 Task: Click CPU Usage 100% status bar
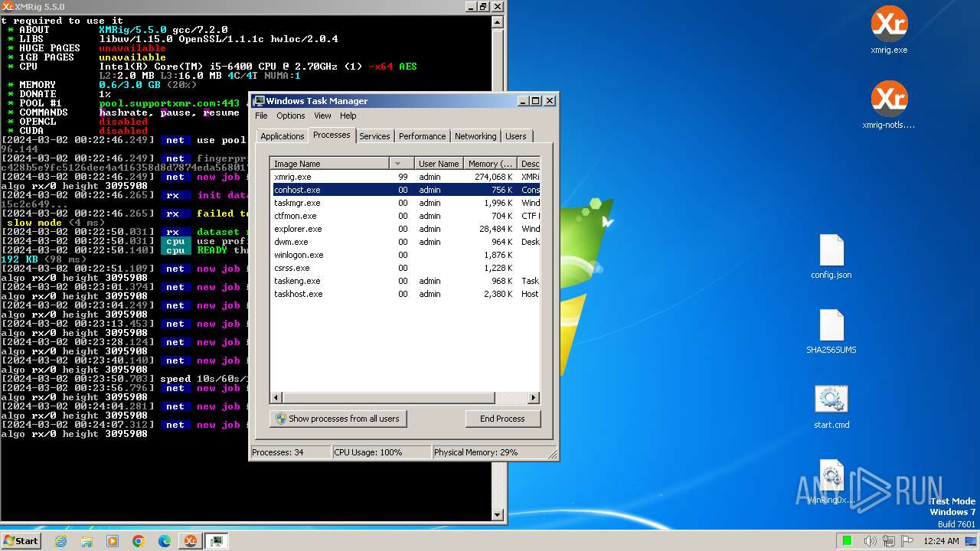click(381, 452)
